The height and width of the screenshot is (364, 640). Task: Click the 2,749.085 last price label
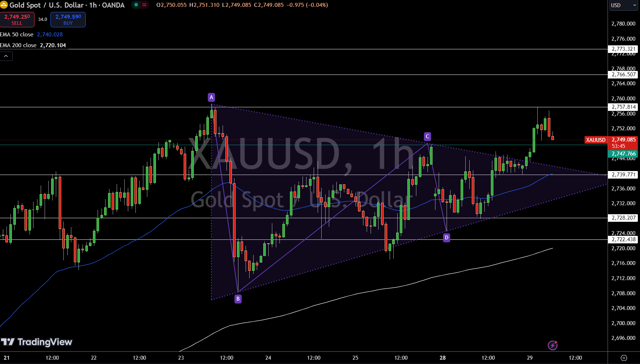tap(623, 140)
